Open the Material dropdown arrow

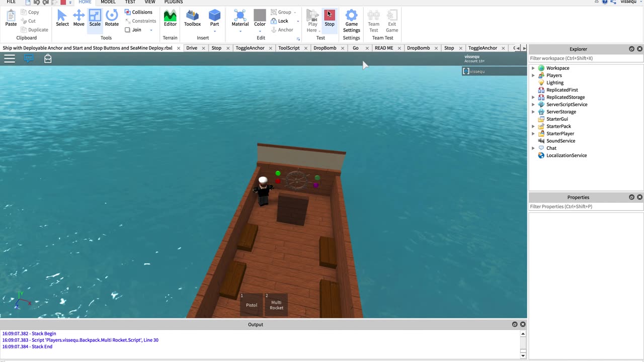pos(240,31)
